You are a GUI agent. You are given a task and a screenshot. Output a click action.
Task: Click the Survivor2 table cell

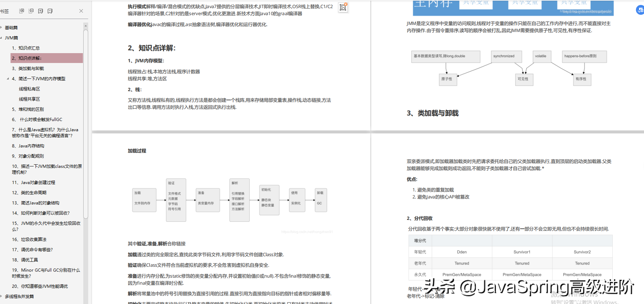tap(582, 252)
